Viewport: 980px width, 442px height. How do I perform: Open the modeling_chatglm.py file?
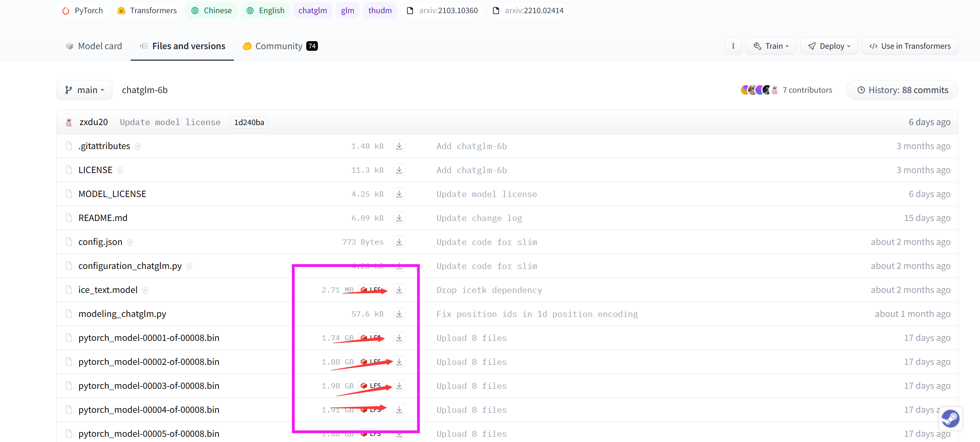pyautogui.click(x=122, y=314)
